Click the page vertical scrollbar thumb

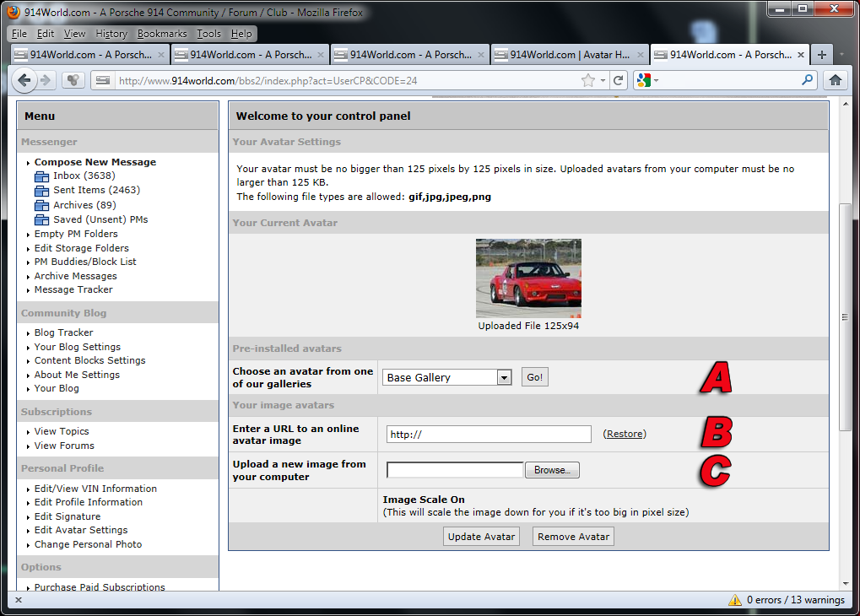845,317
